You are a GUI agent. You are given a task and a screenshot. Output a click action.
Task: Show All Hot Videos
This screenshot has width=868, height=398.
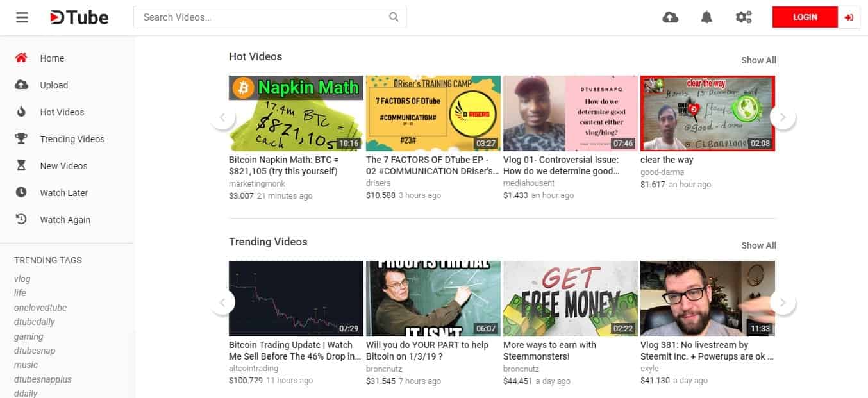(x=758, y=60)
